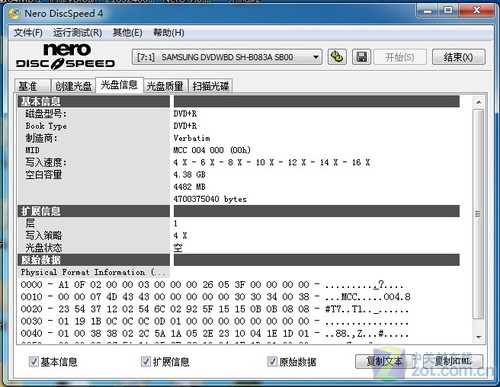The height and width of the screenshot is (387, 500).
Task: Click the hex data row 0040
Action: click(x=214, y=333)
